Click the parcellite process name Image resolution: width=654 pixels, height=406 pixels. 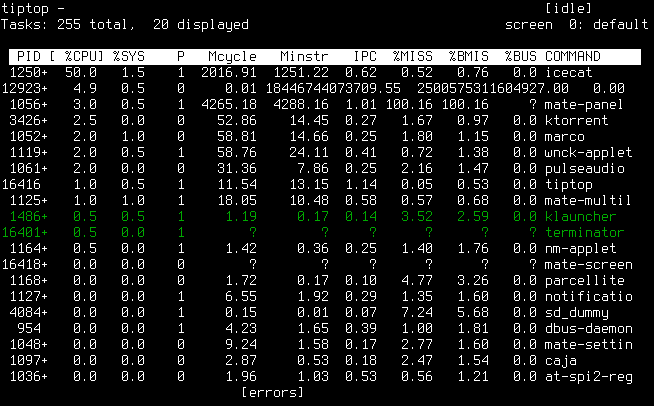click(x=585, y=280)
